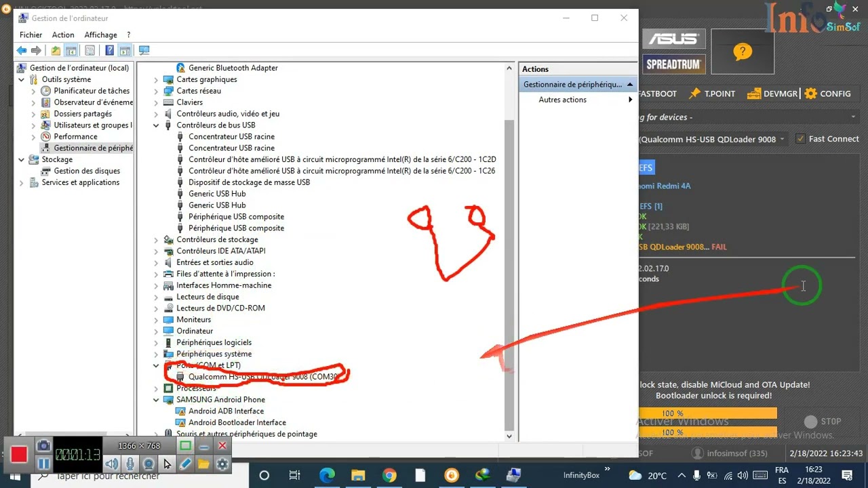Toggle the recorder microphone icon
This screenshot has height=488, width=868.
130,464
